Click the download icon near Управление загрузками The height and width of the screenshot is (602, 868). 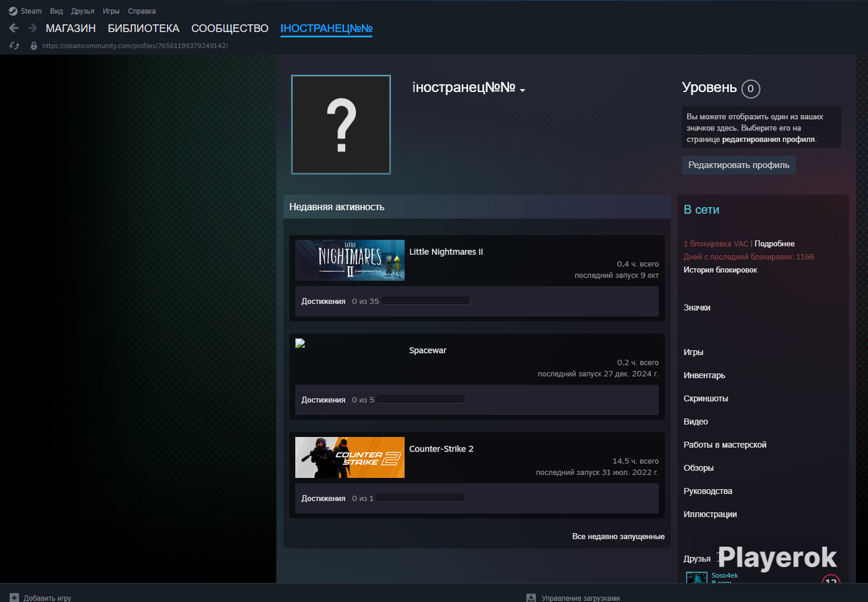click(531, 598)
